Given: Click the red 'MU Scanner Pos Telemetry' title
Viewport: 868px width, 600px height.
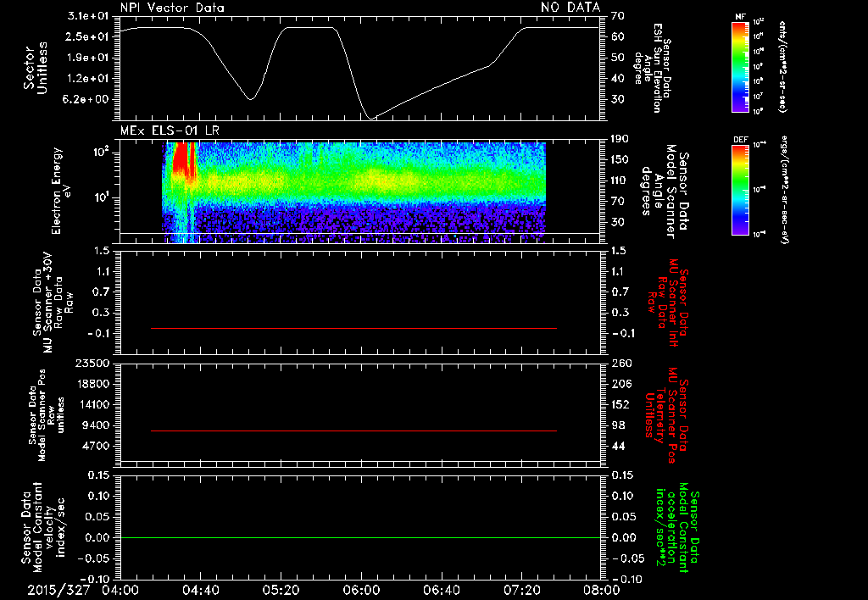Looking at the screenshot, I should (x=666, y=415).
